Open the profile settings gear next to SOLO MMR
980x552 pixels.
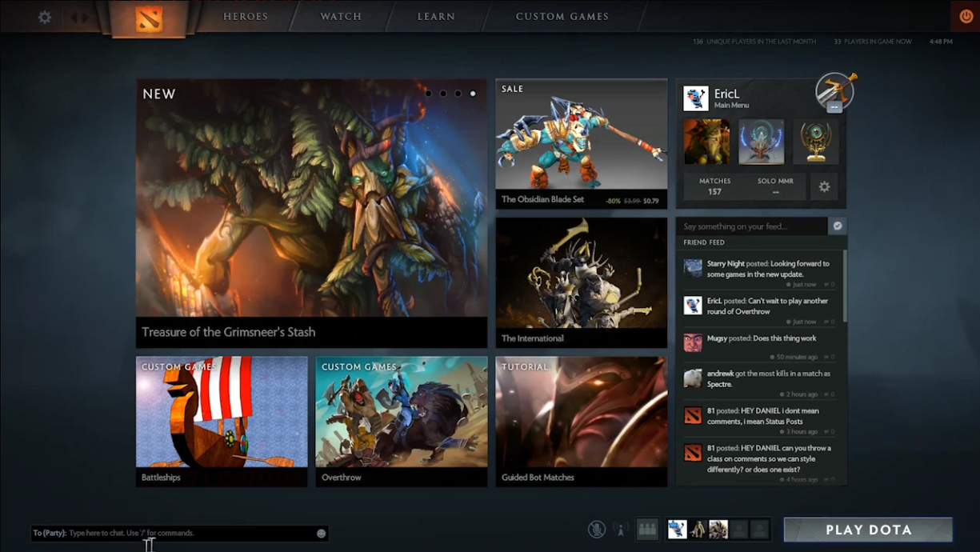(x=824, y=186)
